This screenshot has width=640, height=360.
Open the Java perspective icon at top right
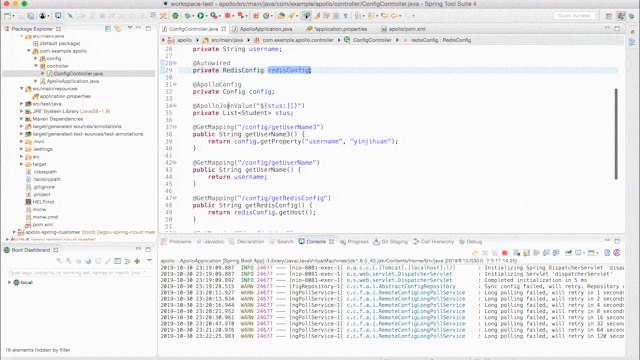click(621, 16)
